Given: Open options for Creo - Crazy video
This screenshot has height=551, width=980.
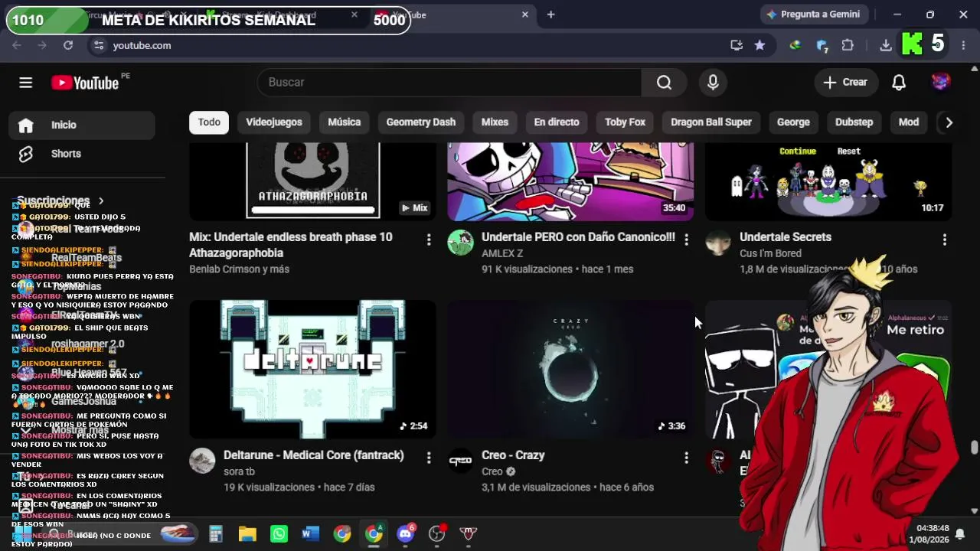Looking at the screenshot, I should (x=686, y=458).
